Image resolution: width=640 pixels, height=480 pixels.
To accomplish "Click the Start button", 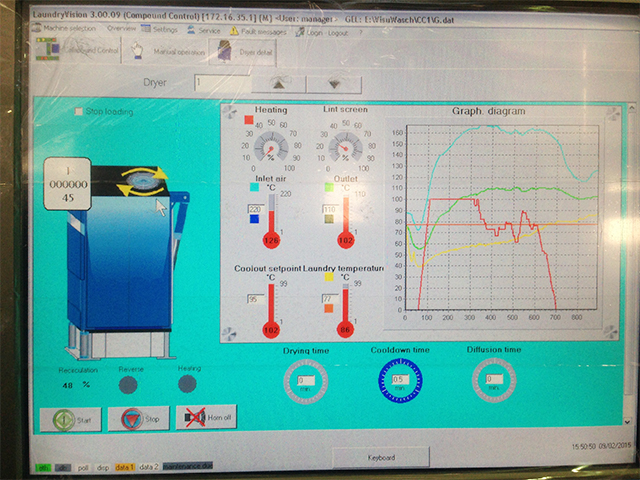I will click(71, 419).
